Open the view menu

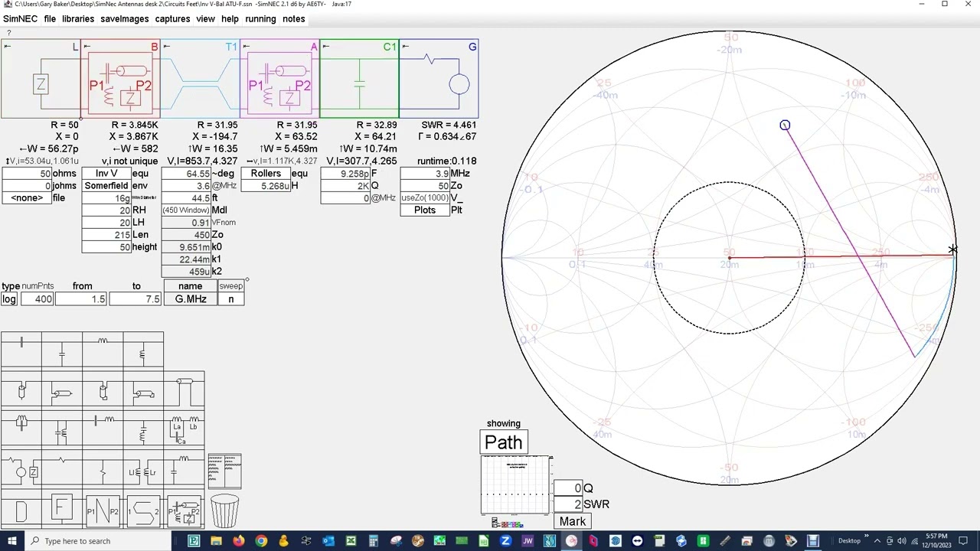point(205,18)
